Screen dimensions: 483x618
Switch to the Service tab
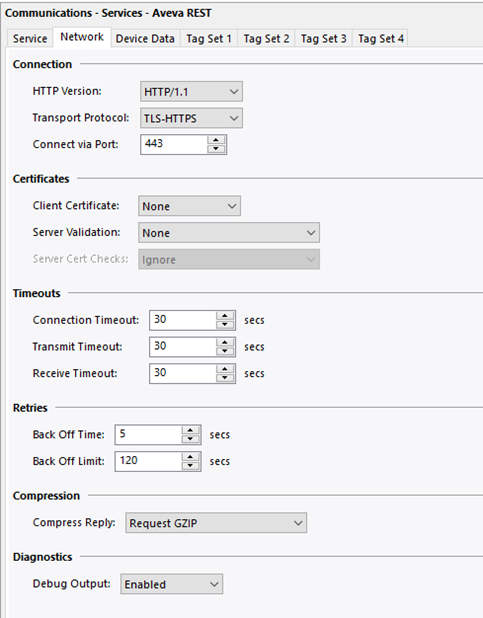click(x=30, y=39)
